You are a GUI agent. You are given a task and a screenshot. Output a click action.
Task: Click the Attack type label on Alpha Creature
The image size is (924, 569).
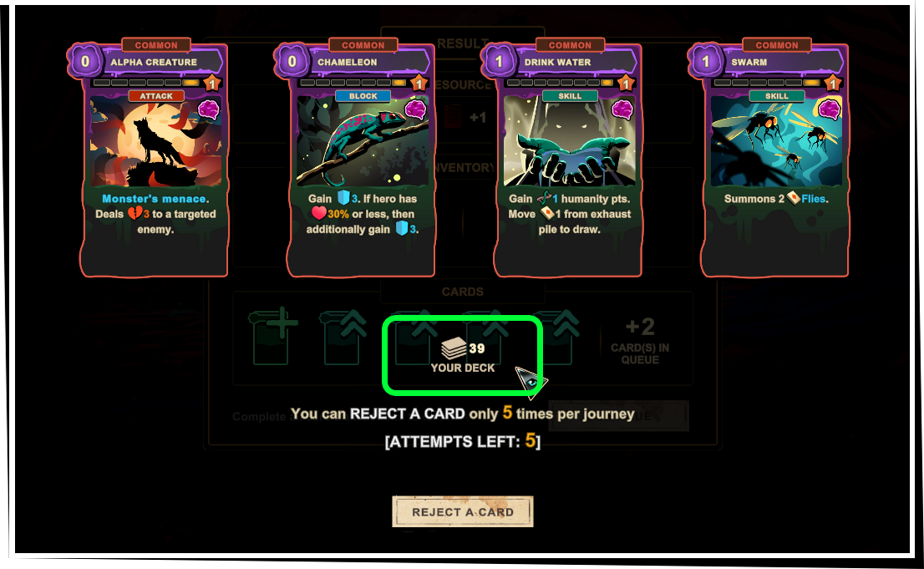156,96
